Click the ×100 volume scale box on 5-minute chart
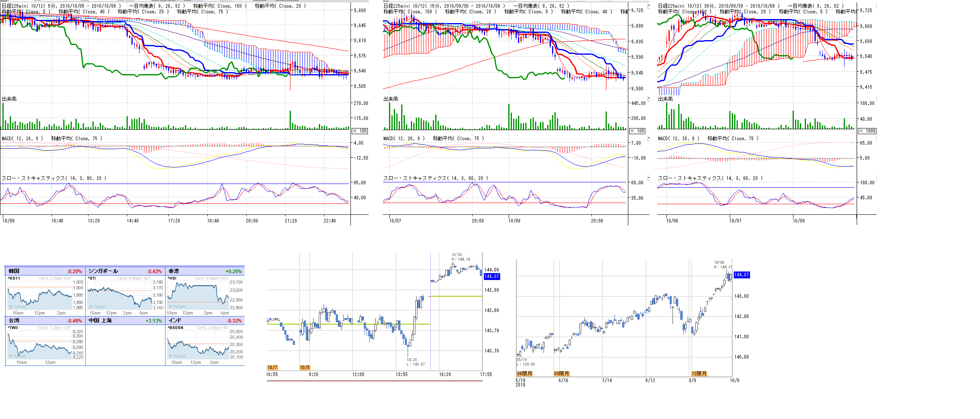This screenshot has height=419, width=980. pyautogui.click(x=360, y=131)
